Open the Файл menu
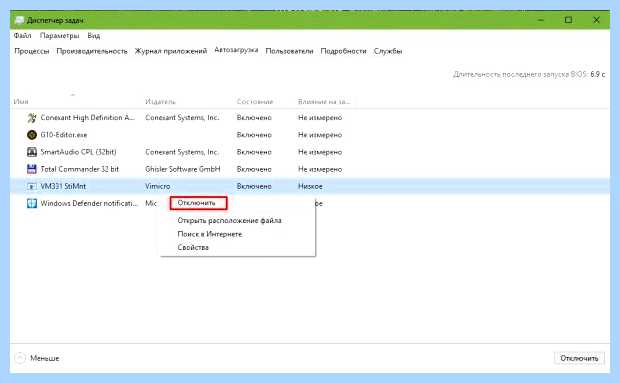Image resolution: width=620 pixels, height=383 pixels. click(x=23, y=36)
